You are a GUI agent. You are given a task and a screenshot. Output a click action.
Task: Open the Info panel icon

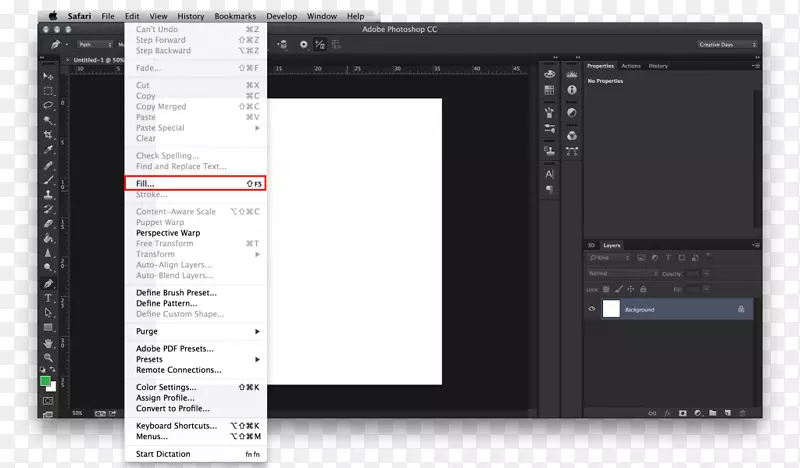572,90
